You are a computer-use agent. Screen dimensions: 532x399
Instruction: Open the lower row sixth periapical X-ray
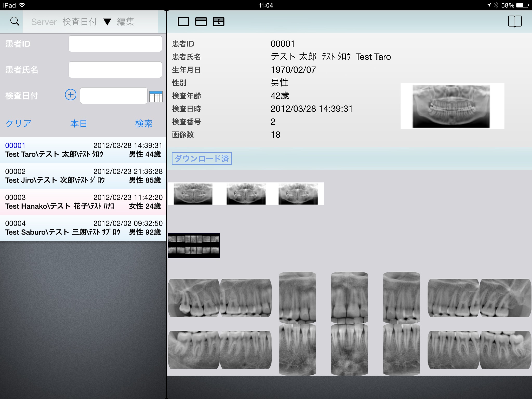(454, 350)
